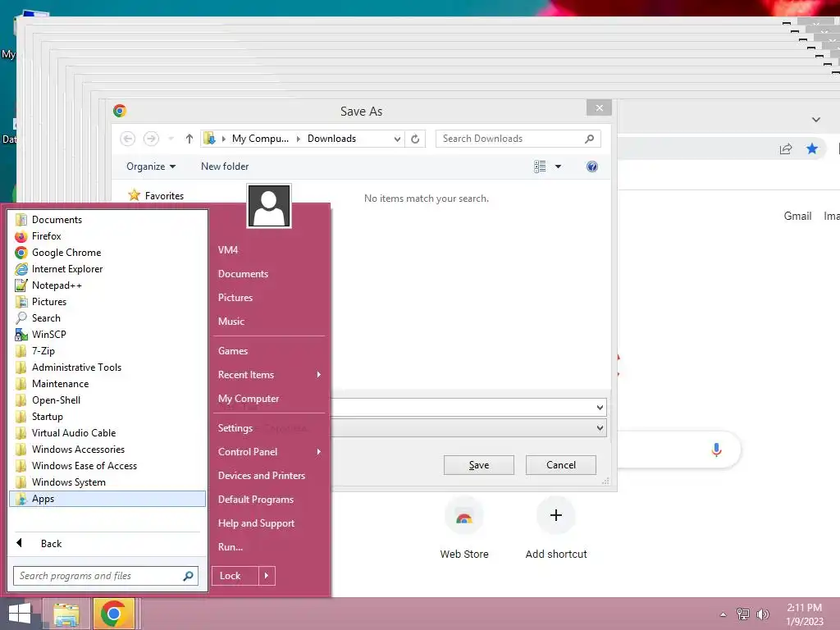Click the Add shortcut plus button
Image resolution: width=840 pixels, height=630 pixels.
click(x=556, y=515)
